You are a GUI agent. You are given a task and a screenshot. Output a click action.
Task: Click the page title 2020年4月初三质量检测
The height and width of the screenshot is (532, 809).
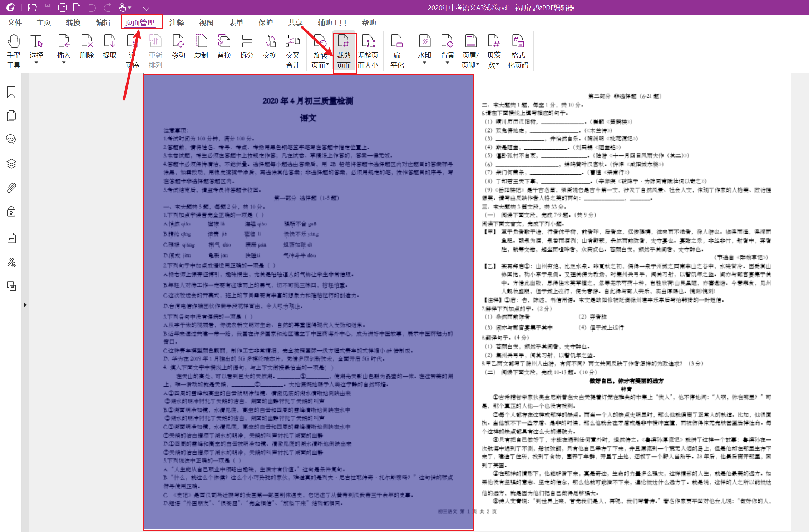pyautogui.click(x=308, y=101)
